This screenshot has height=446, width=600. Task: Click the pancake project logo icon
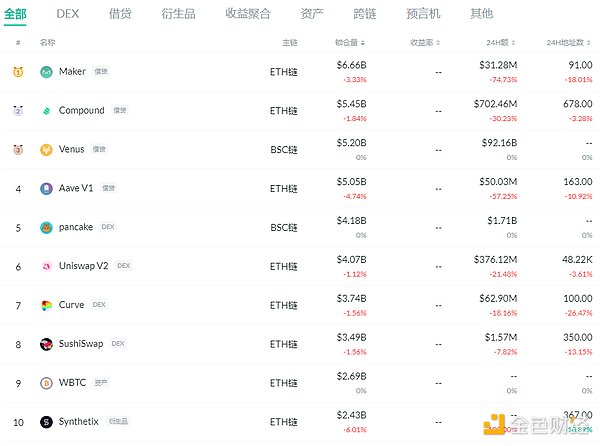47,227
